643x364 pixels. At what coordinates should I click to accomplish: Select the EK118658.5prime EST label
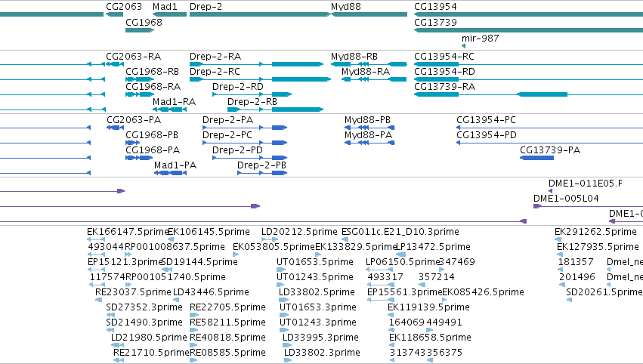pyautogui.click(x=430, y=338)
